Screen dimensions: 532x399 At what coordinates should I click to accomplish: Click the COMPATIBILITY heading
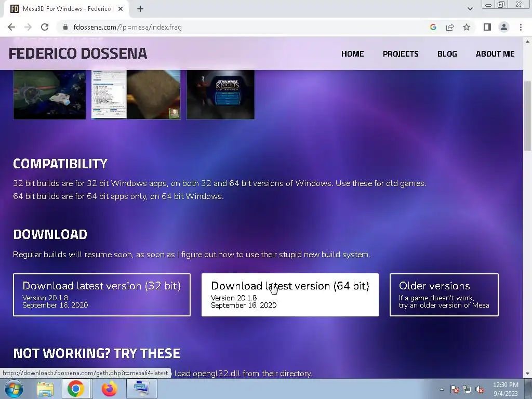pyautogui.click(x=60, y=164)
